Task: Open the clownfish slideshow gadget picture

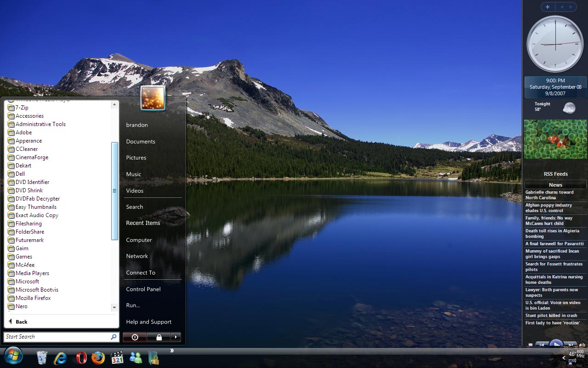Action: 555,139
